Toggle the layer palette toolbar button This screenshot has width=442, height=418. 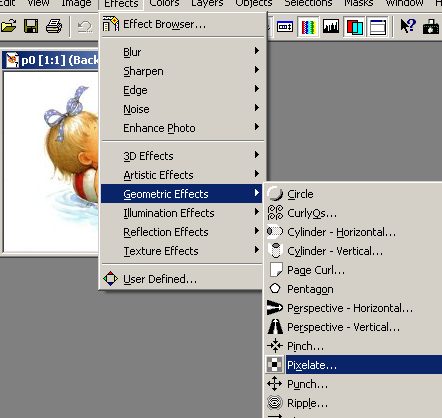354,26
